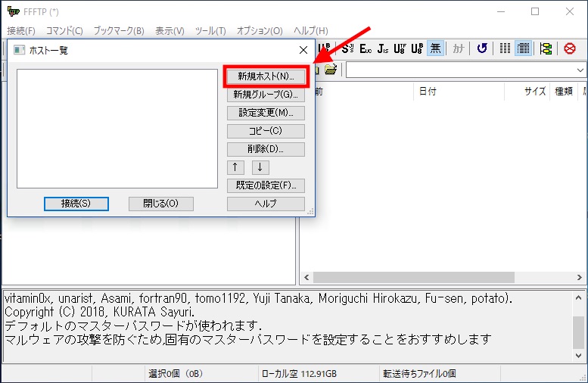This screenshot has height=383, width=588.
Task: Sort remote files by 種類 column
Action: [x=564, y=91]
